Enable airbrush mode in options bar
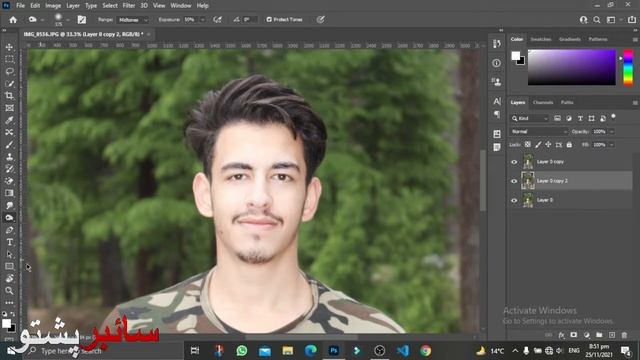 [218, 20]
